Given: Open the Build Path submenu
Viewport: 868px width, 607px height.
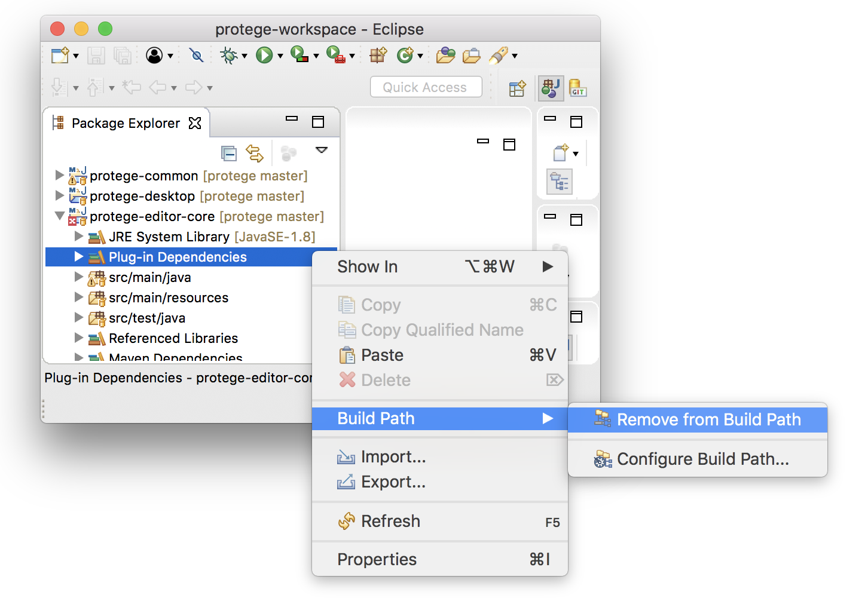Looking at the screenshot, I should click(440, 419).
